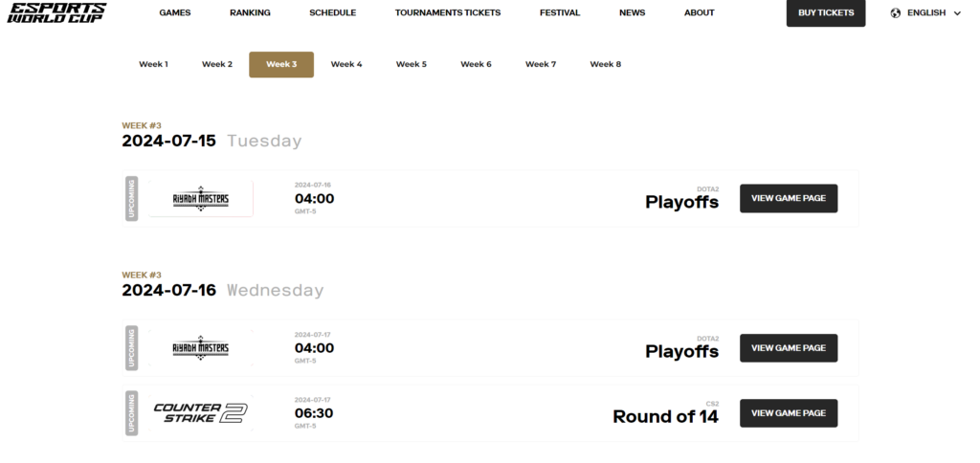Click the Buy Tickets button
The image size is (980, 463).
[x=826, y=13]
